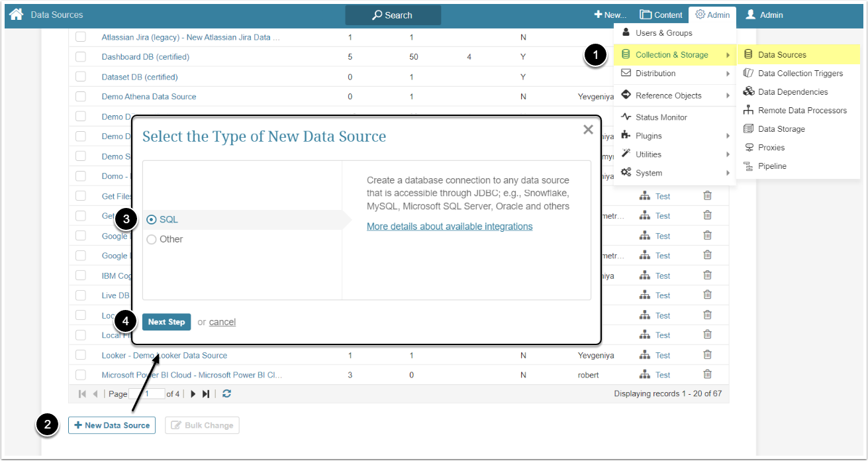
Task: Open Data Collection Triggers submenu item
Action: tap(800, 74)
